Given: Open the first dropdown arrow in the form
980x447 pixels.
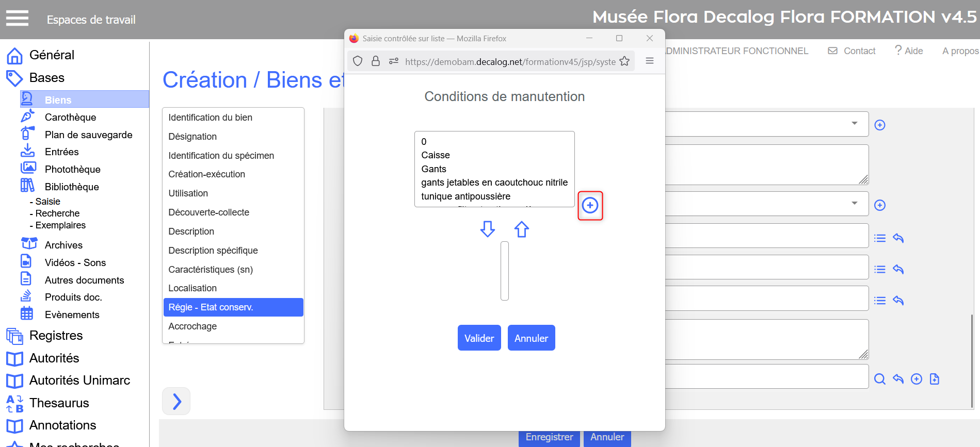Looking at the screenshot, I should pyautogui.click(x=854, y=123).
